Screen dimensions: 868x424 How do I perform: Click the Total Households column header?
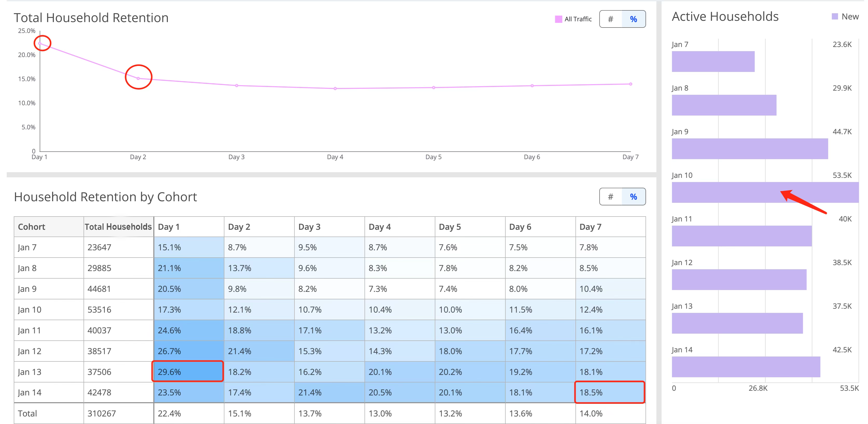119,227
